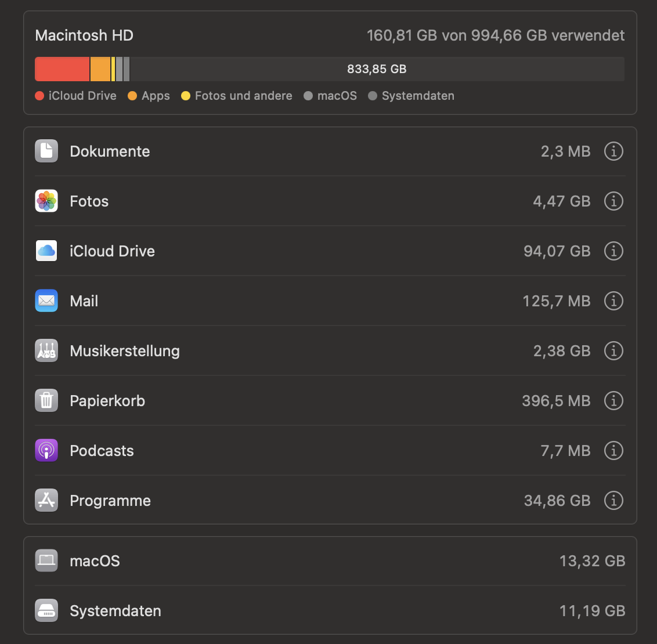Viewport: 657px width, 644px height.
Task: Click the orange Apps bar segment
Action: click(100, 69)
